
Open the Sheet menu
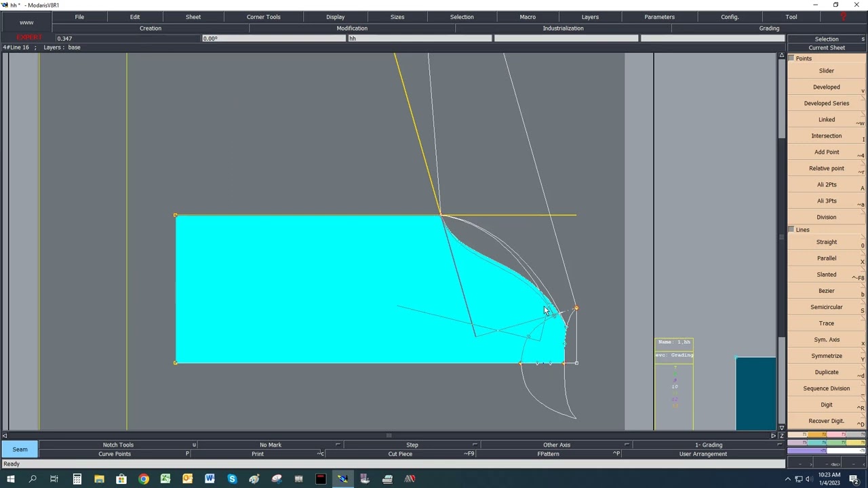[x=193, y=17]
